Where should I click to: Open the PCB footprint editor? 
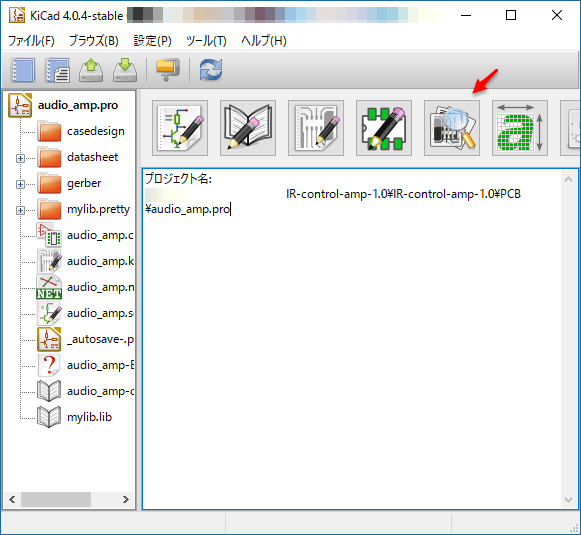pyautogui.click(x=384, y=128)
